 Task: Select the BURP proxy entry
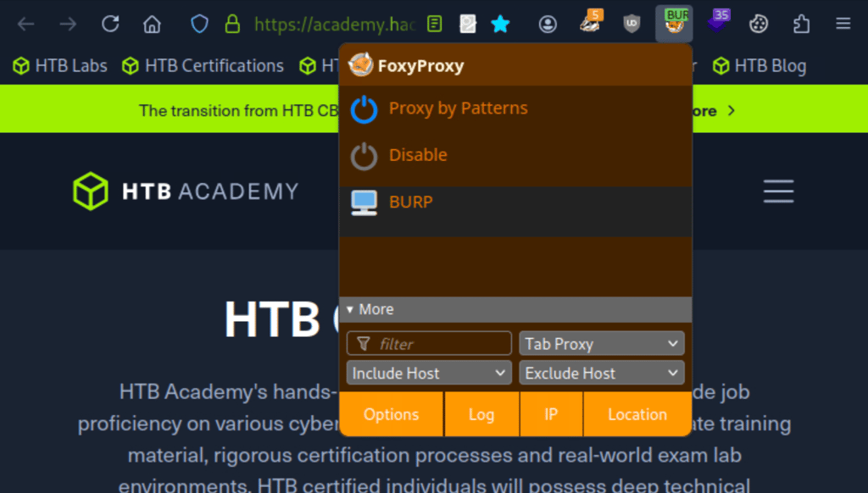pyautogui.click(x=515, y=212)
